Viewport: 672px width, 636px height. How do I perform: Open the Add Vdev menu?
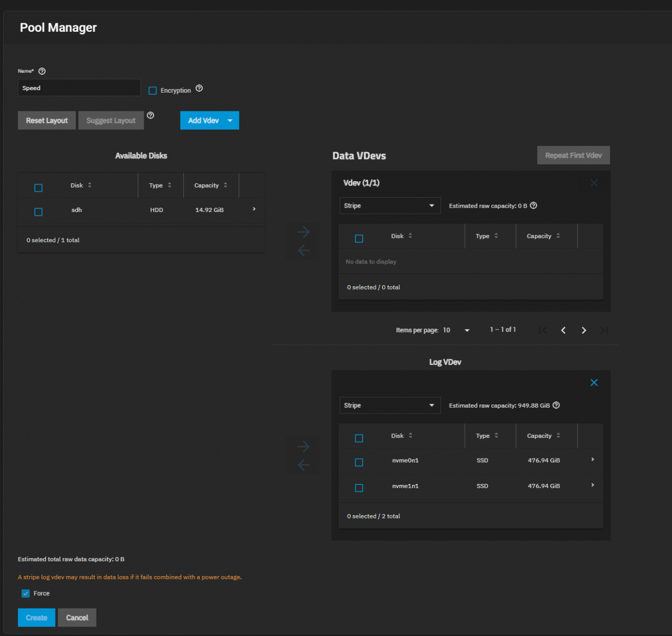[x=209, y=120]
